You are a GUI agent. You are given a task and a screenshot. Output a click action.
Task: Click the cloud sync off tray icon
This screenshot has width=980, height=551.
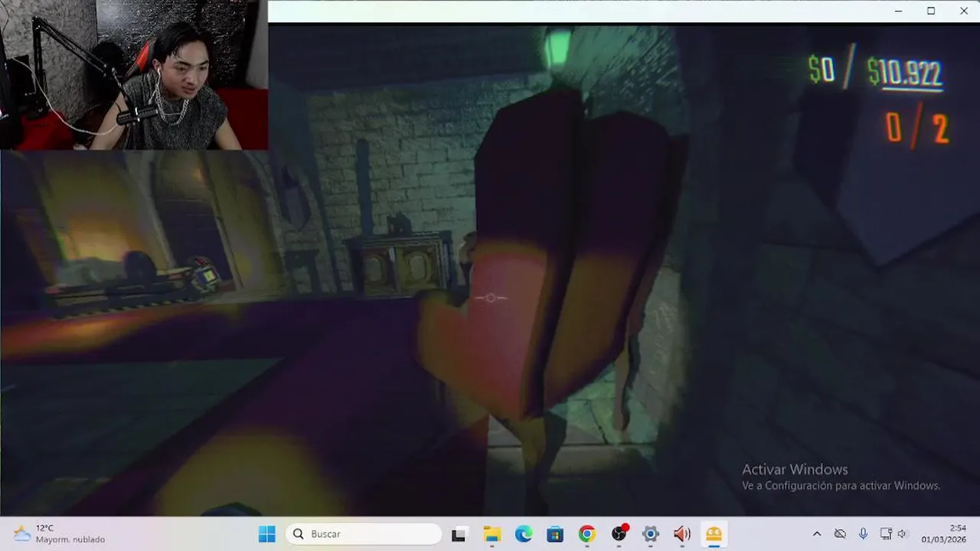pos(840,534)
